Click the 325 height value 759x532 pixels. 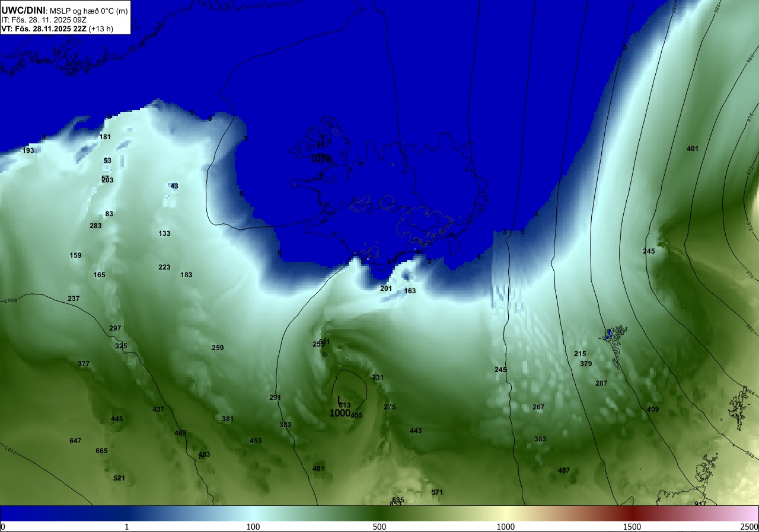tap(121, 346)
